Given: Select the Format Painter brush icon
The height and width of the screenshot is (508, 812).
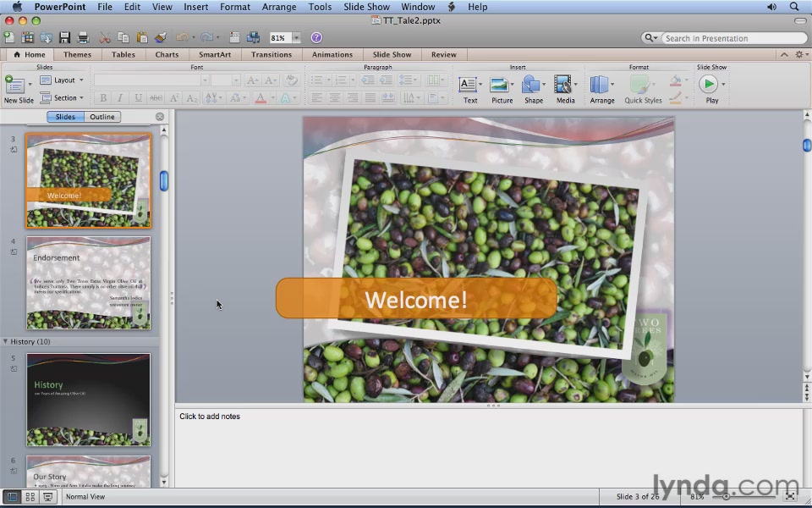Looking at the screenshot, I should 161,38.
